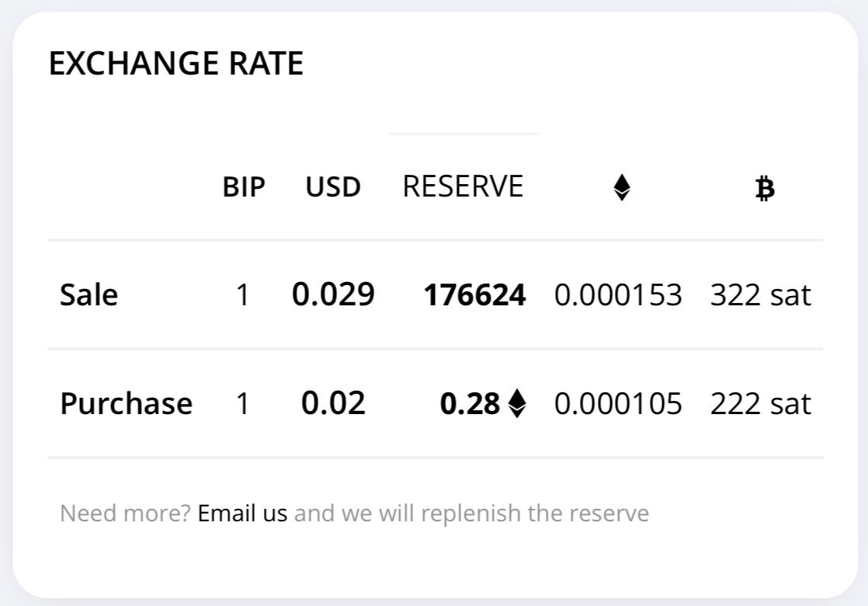Click the sale ETH rate 0.000153

point(618,294)
